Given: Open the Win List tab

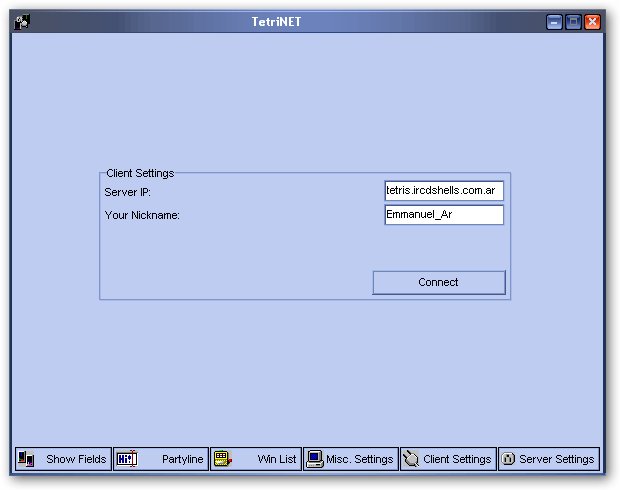Looking at the screenshot, I should (x=256, y=459).
